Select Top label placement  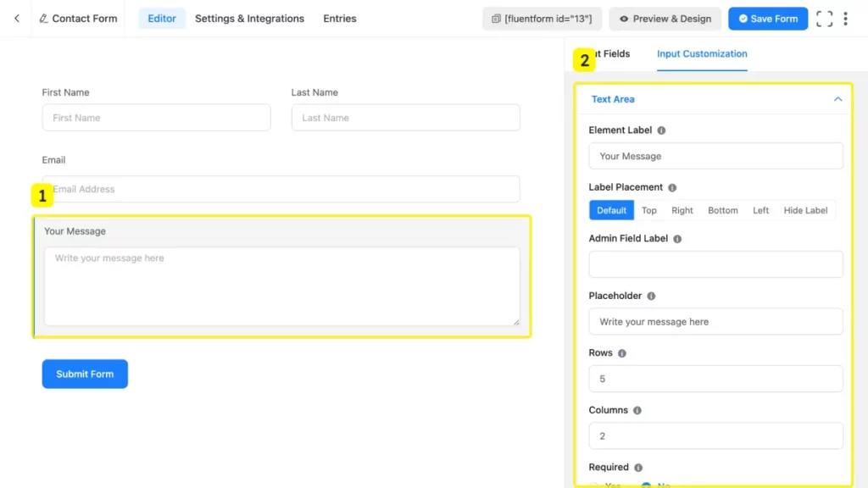click(x=648, y=210)
